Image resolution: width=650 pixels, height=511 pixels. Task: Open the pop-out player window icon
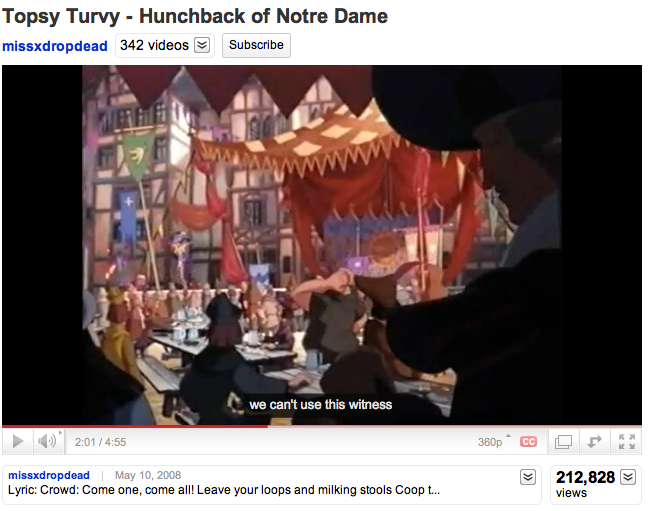pos(563,442)
